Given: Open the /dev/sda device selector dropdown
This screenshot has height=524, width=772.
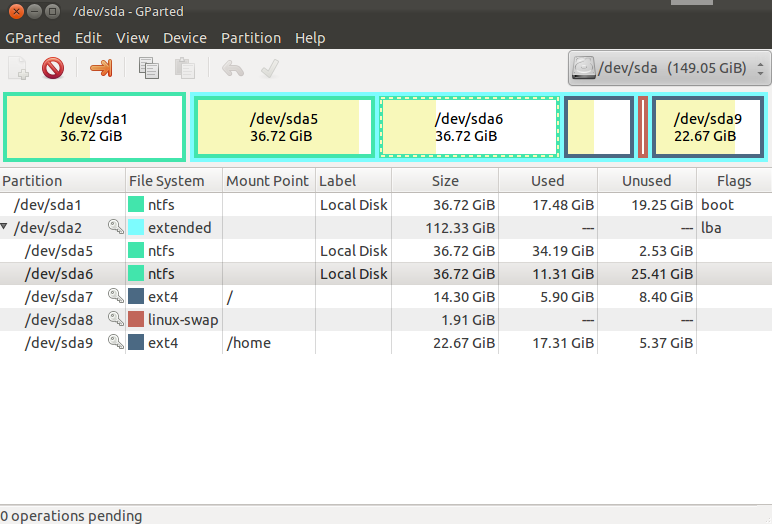Looking at the screenshot, I should pos(668,69).
